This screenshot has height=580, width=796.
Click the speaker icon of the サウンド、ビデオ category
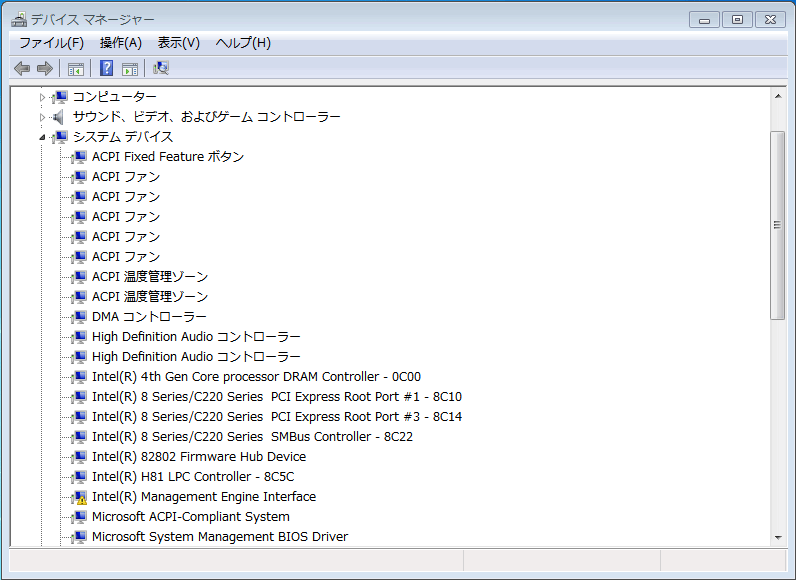[x=59, y=117]
